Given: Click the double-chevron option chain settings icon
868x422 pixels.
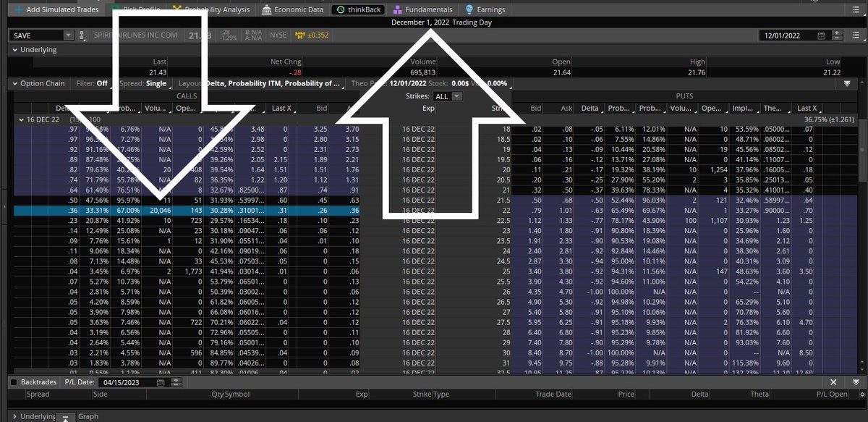Looking at the screenshot, I should pyautogui.click(x=847, y=83).
